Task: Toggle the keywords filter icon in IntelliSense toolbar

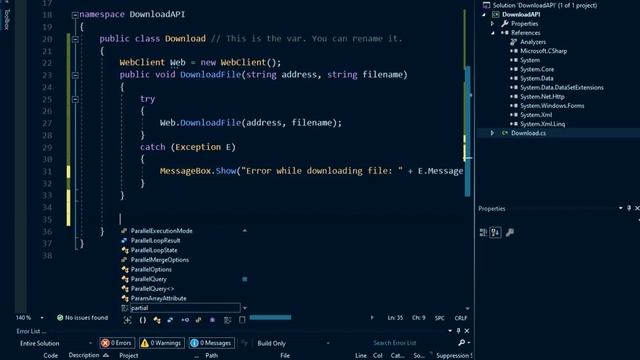Action: [x=227, y=320]
